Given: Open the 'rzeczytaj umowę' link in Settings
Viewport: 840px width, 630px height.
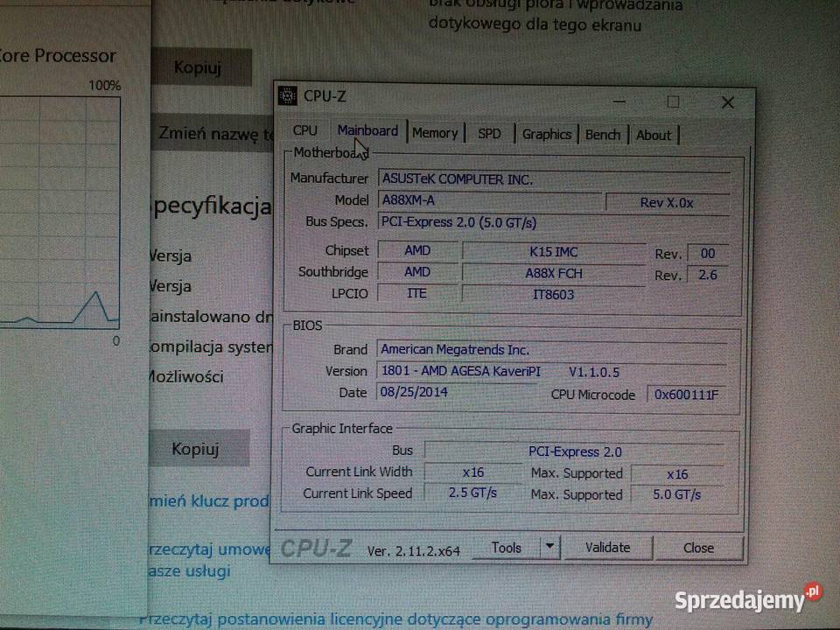Looking at the screenshot, I should click(x=210, y=549).
